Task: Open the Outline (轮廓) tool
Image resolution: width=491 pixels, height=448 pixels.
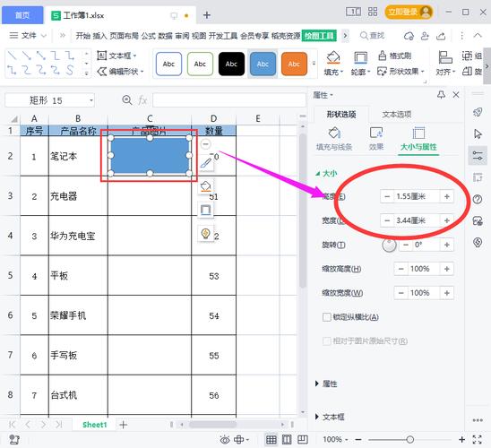Action: pos(360,64)
